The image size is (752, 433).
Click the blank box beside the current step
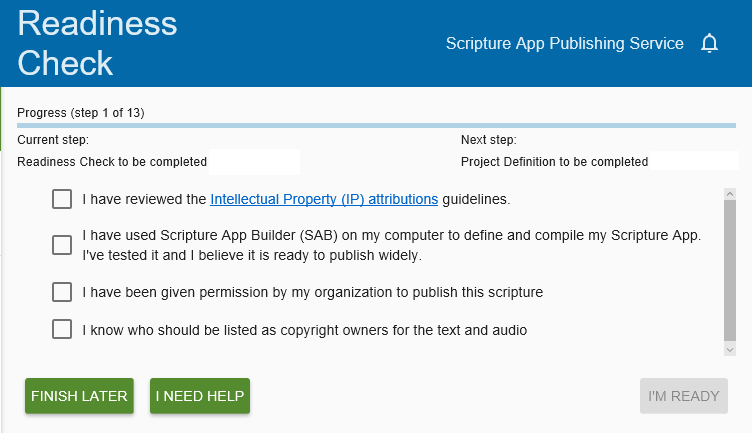(x=254, y=161)
